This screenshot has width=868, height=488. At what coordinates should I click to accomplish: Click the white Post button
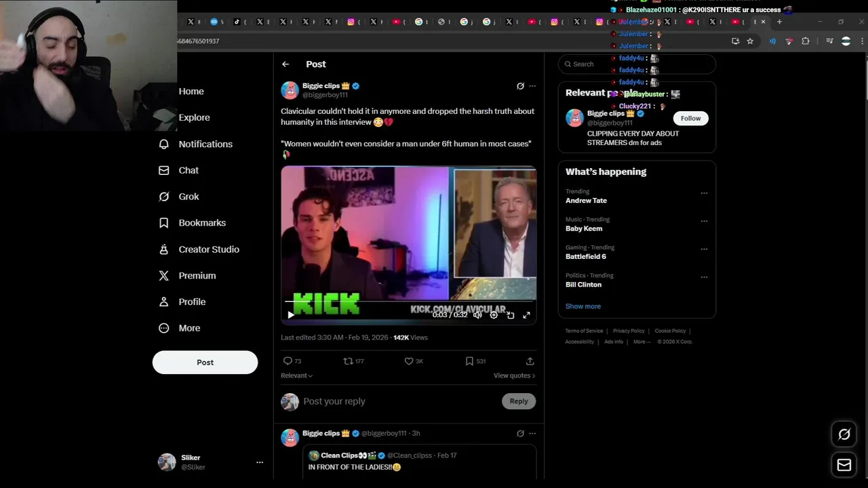point(205,363)
